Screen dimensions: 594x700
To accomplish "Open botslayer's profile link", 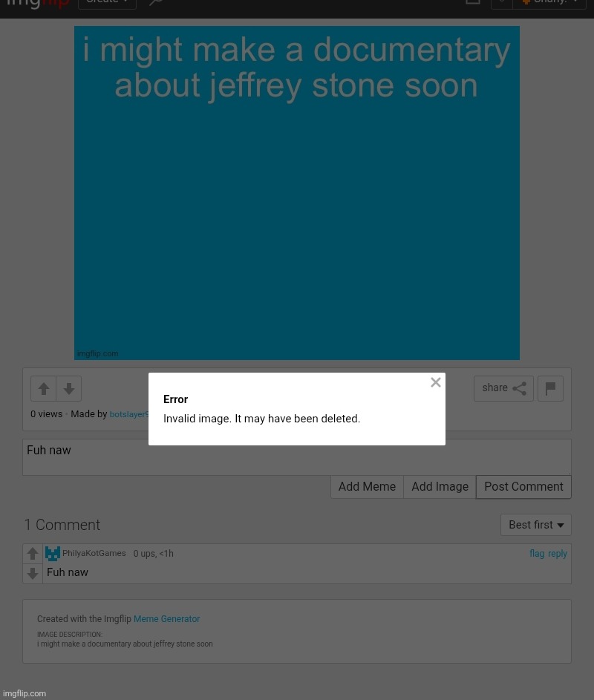I will [129, 414].
